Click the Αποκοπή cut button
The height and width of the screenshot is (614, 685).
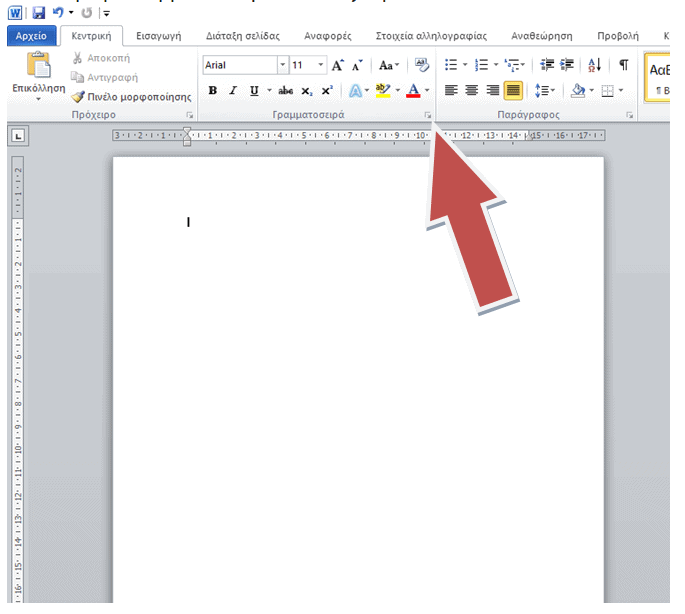click(x=101, y=58)
